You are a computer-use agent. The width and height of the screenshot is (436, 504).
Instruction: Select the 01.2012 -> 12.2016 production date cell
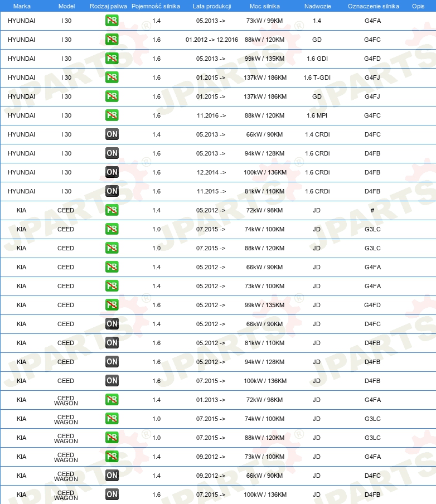tap(212, 40)
